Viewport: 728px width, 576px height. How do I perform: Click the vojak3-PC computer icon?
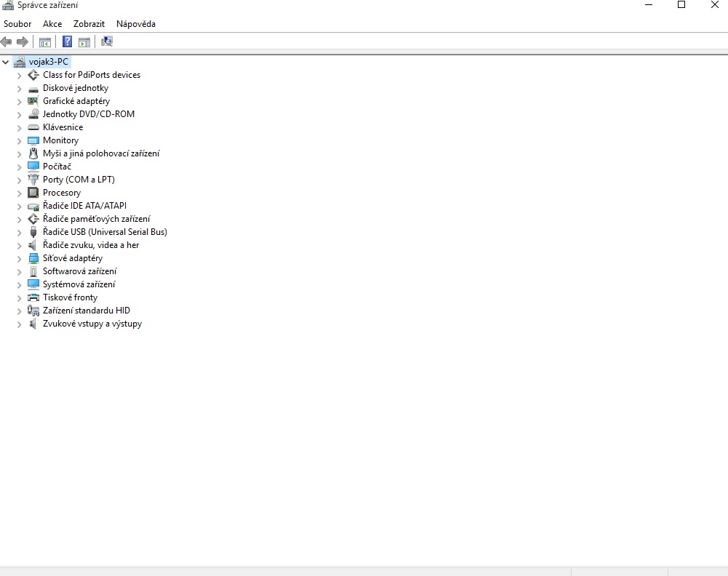(20, 62)
